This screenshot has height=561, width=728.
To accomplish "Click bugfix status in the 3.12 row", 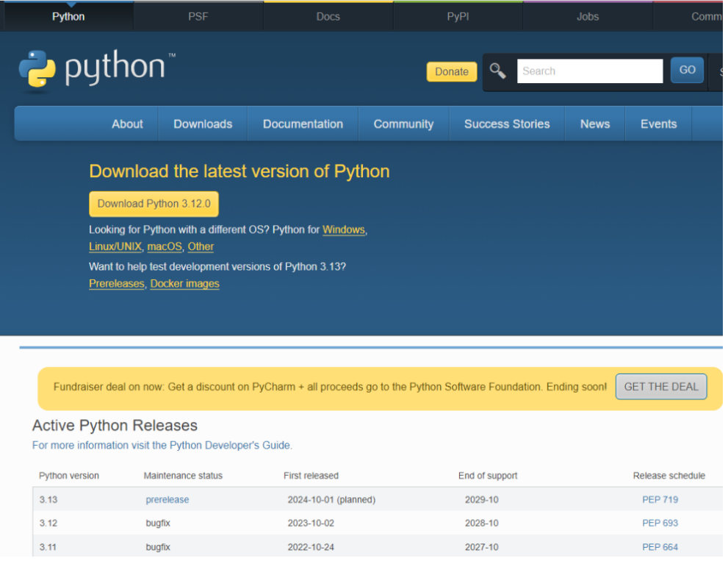I will click(x=158, y=523).
